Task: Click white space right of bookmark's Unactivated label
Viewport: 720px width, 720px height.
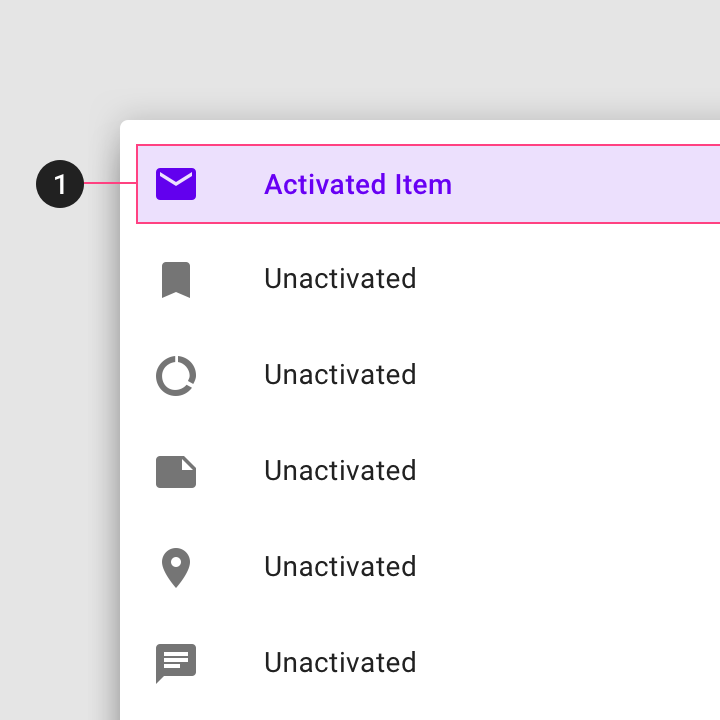Action: [x=565, y=279]
